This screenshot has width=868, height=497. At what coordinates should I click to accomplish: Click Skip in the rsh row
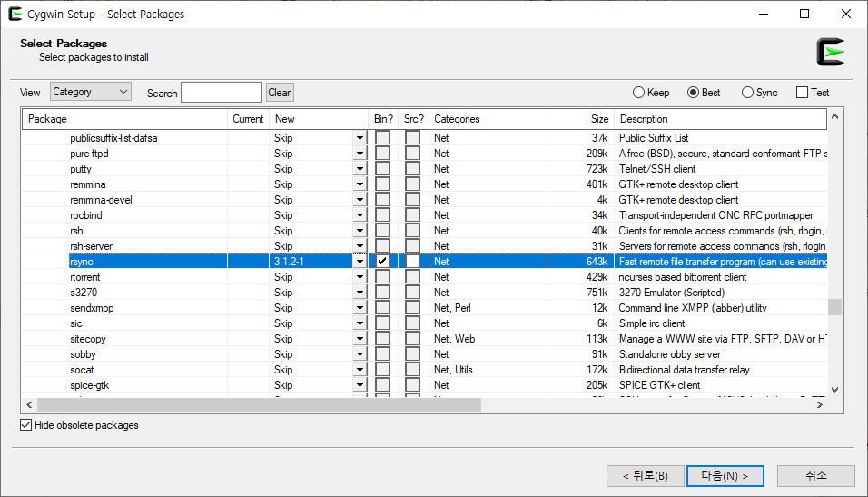(x=283, y=231)
